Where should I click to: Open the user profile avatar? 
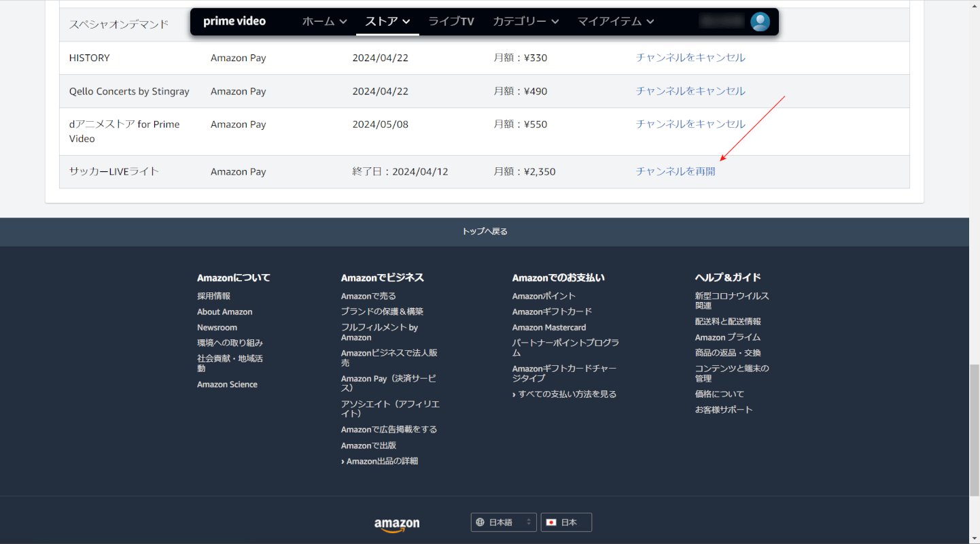click(x=760, y=22)
